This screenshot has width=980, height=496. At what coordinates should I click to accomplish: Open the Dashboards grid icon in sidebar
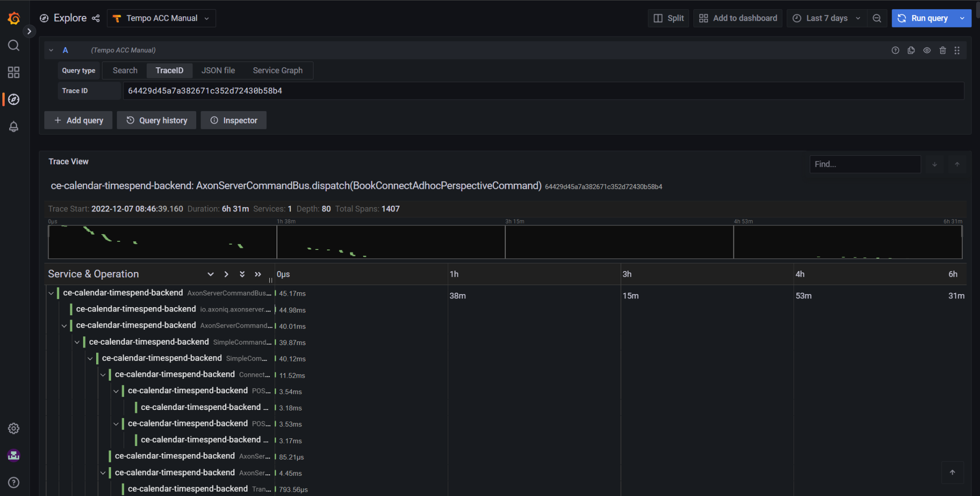point(14,73)
